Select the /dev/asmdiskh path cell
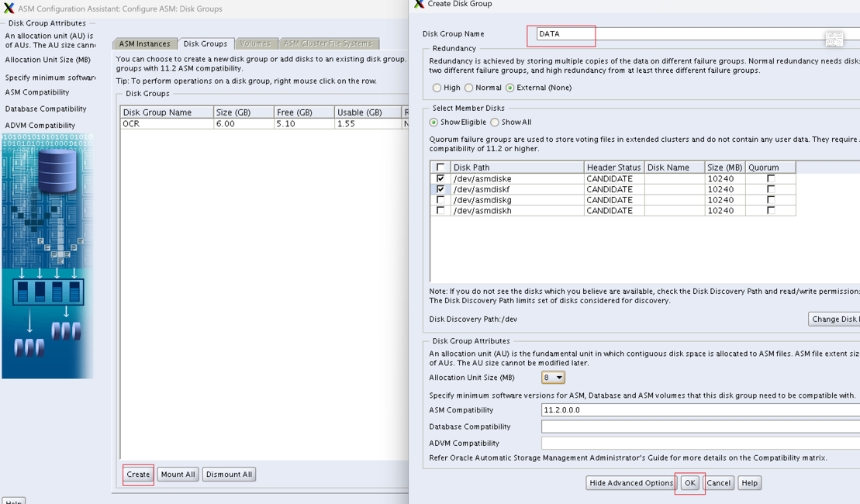This screenshot has height=504, width=860. coord(517,210)
